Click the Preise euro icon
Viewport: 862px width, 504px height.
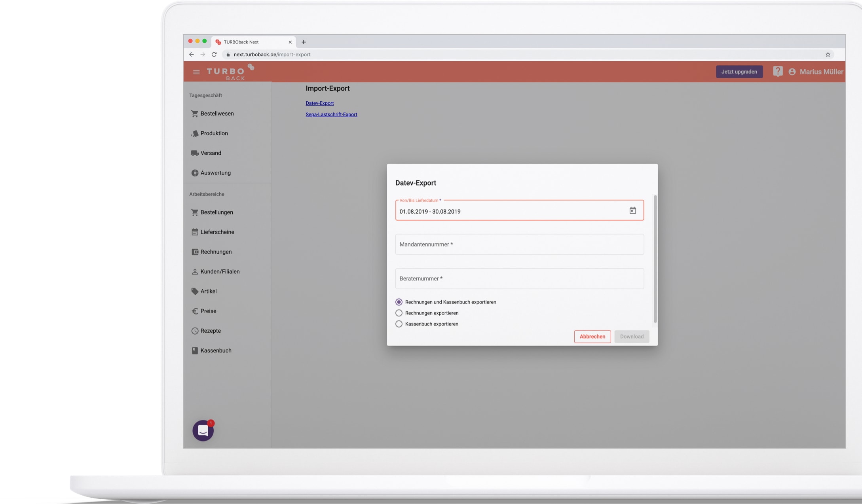coord(195,311)
